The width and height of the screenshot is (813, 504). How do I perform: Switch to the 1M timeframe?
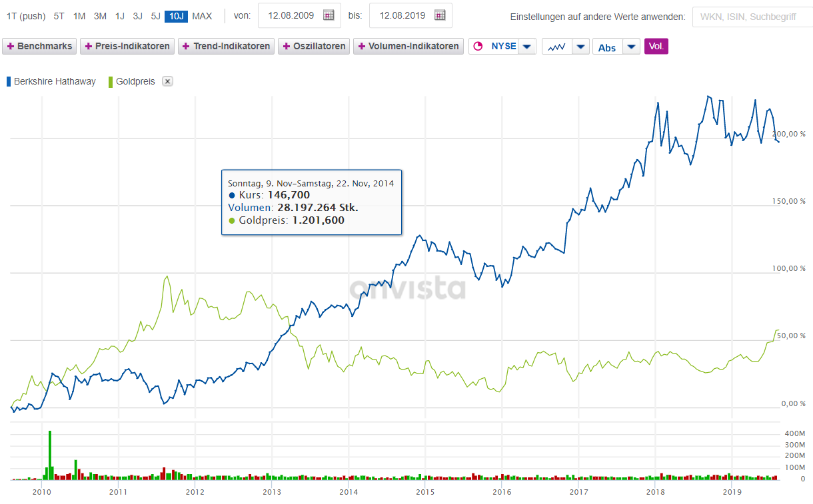(79, 16)
